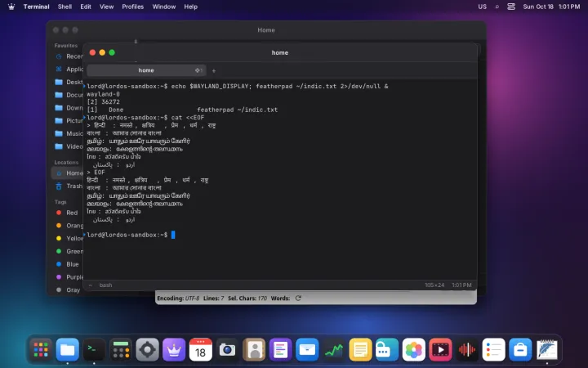Open Pictures folder in Files sidebar
Screen dimensions: 588x368
pyautogui.click(x=68, y=120)
